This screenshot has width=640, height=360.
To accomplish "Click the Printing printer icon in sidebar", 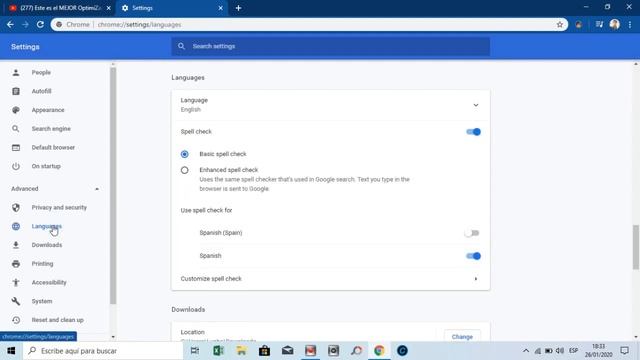I will pos(16,264).
